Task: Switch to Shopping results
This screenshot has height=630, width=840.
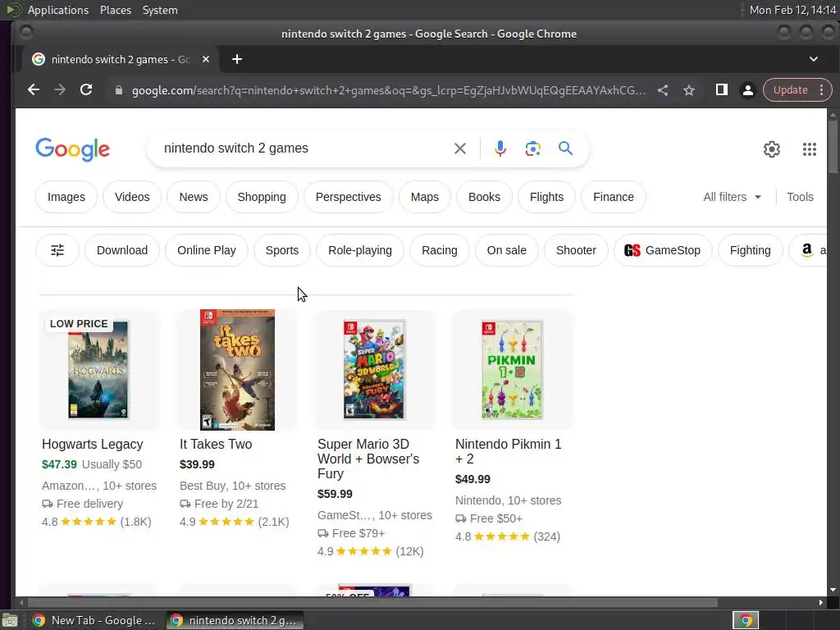Action: 262,197
